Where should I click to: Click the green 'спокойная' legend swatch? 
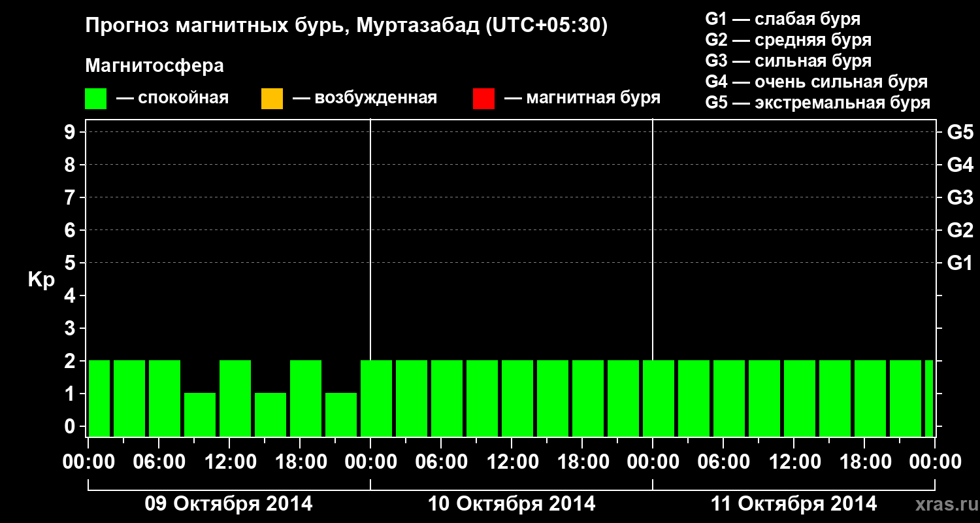tap(95, 99)
